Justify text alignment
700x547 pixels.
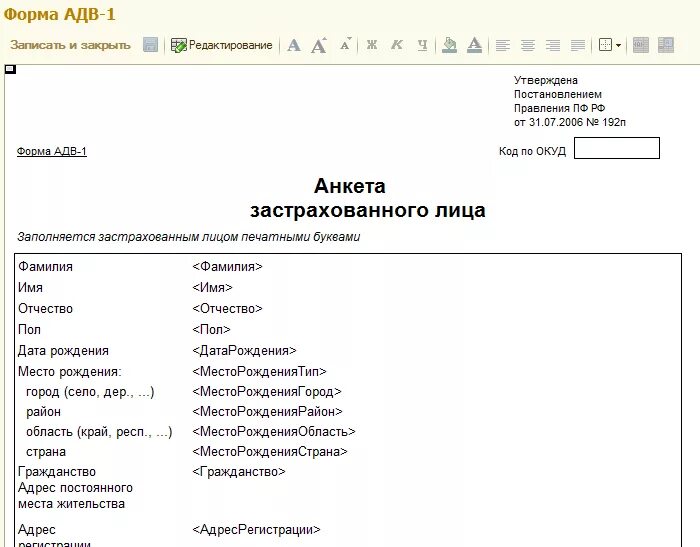578,45
